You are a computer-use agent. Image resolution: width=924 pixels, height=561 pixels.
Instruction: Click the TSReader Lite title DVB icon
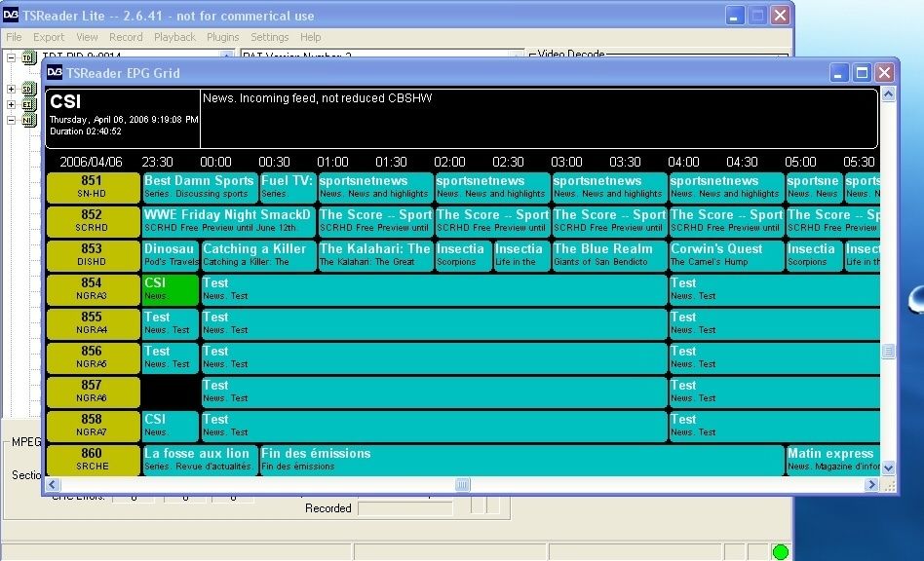pyautogui.click(x=11, y=15)
